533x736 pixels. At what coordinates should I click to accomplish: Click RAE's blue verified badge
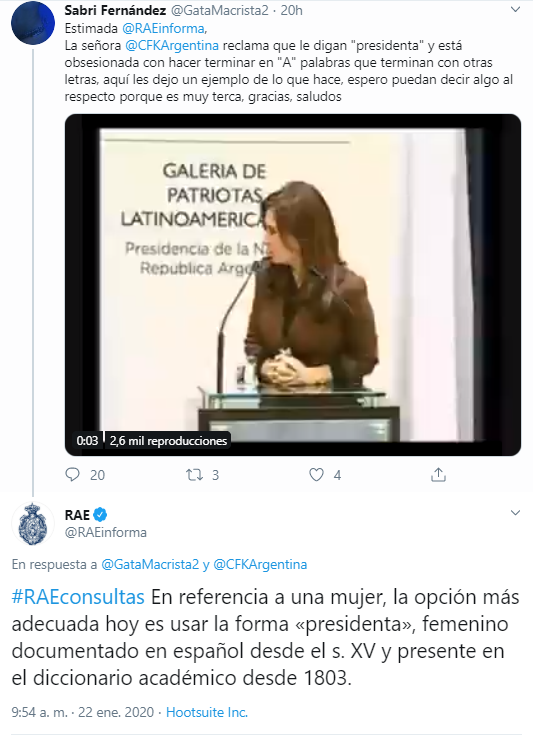100,515
